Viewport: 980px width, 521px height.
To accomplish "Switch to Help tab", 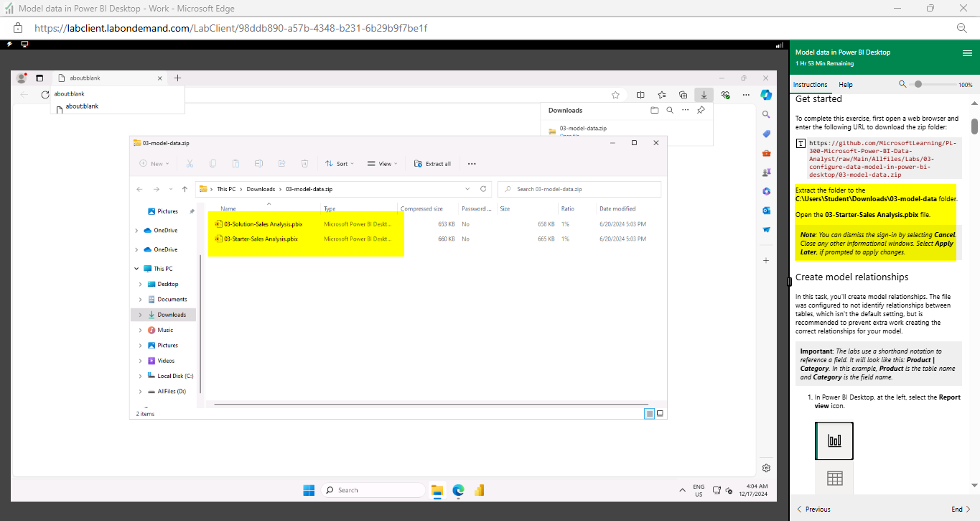I will (x=846, y=85).
